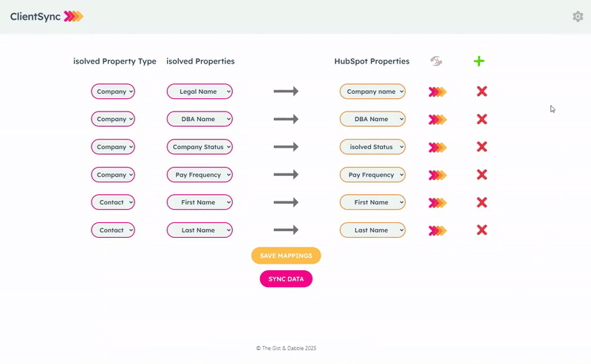591x364 pixels.
Task: Click the ClientSync logo arrows
Action: [x=73, y=16]
